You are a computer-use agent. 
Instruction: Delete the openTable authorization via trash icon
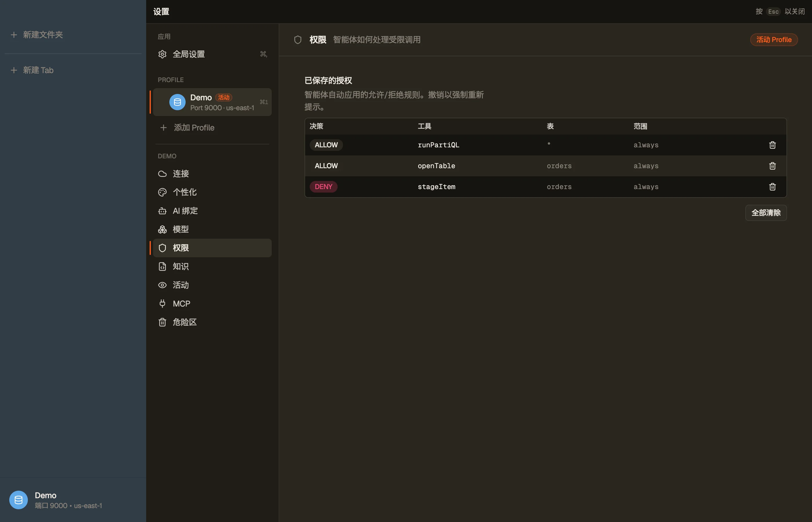tap(772, 166)
